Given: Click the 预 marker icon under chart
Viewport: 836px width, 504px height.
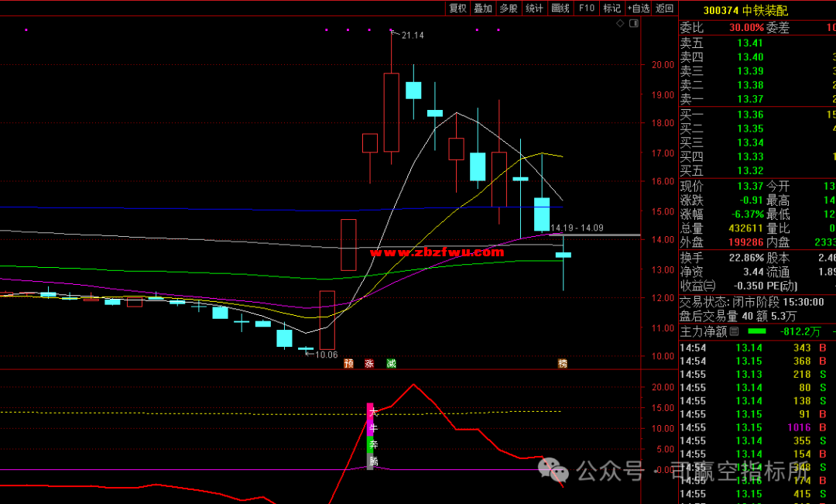Looking at the screenshot, I should pyautogui.click(x=348, y=363).
